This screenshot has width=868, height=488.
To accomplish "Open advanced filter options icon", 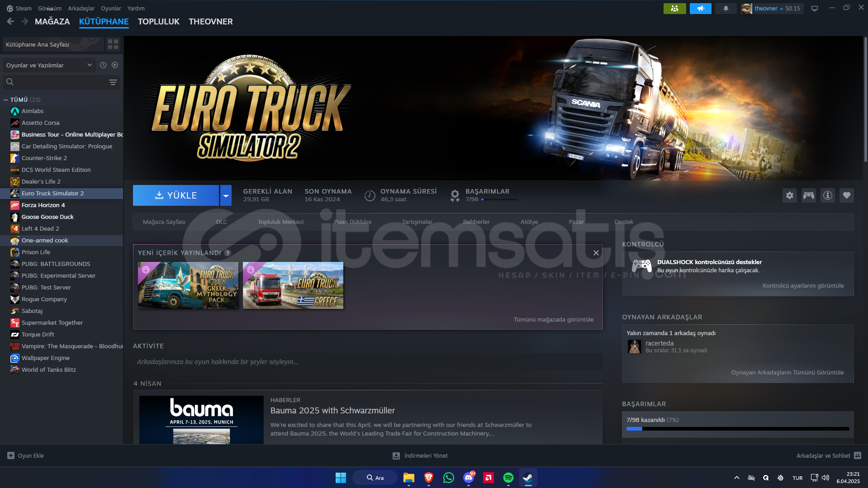I will (113, 82).
